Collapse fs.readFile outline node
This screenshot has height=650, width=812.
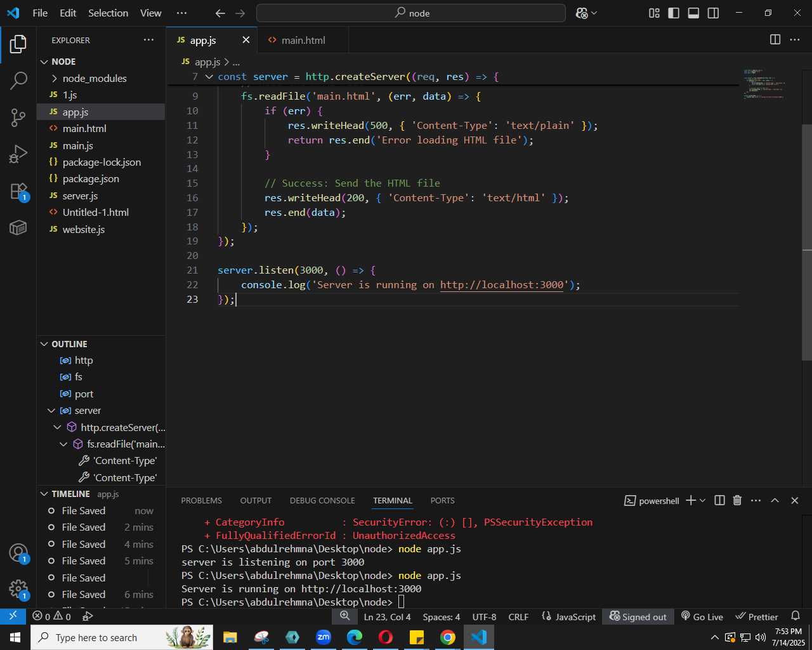63,444
